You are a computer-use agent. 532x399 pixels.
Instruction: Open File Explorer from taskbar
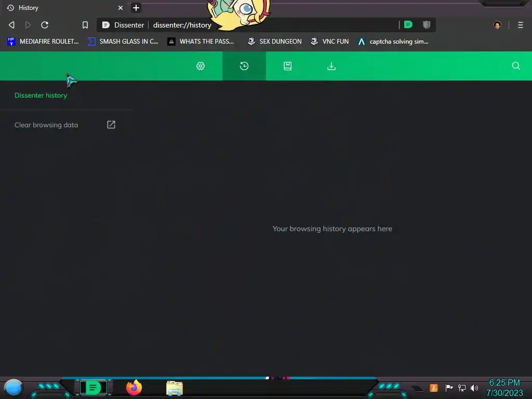[175, 388]
